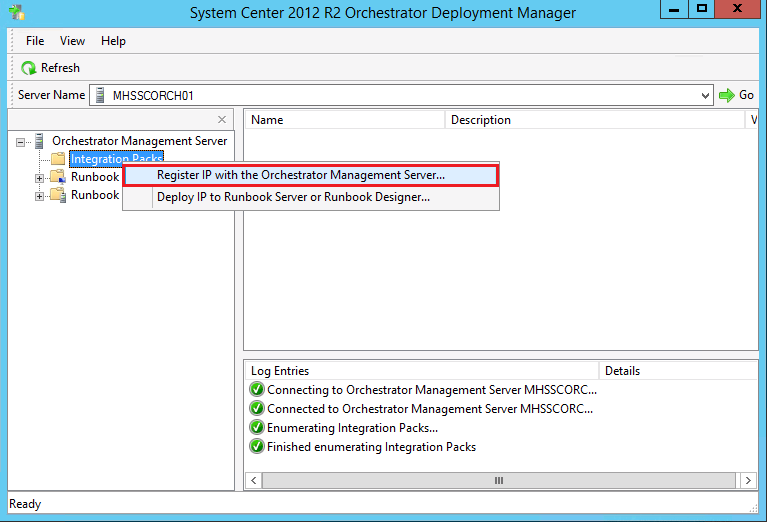Click the Server Name label
This screenshot has height=522, width=767.
tap(51, 95)
